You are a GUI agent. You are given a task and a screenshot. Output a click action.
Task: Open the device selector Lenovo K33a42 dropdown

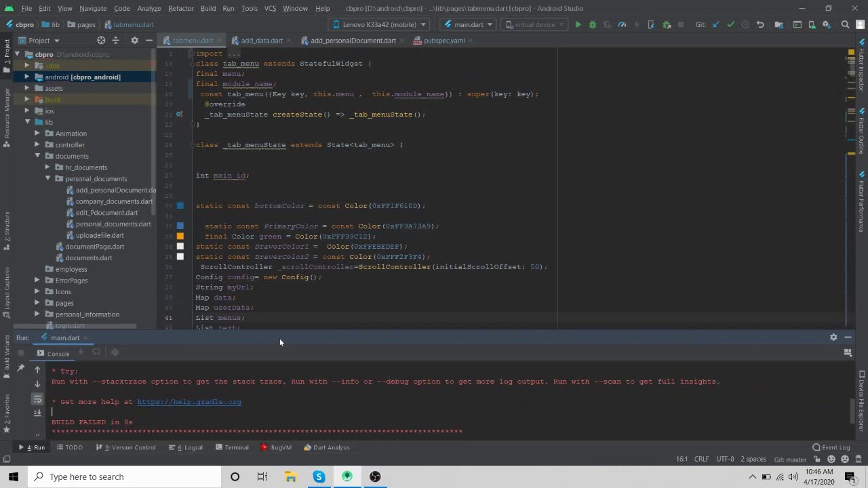click(378, 24)
